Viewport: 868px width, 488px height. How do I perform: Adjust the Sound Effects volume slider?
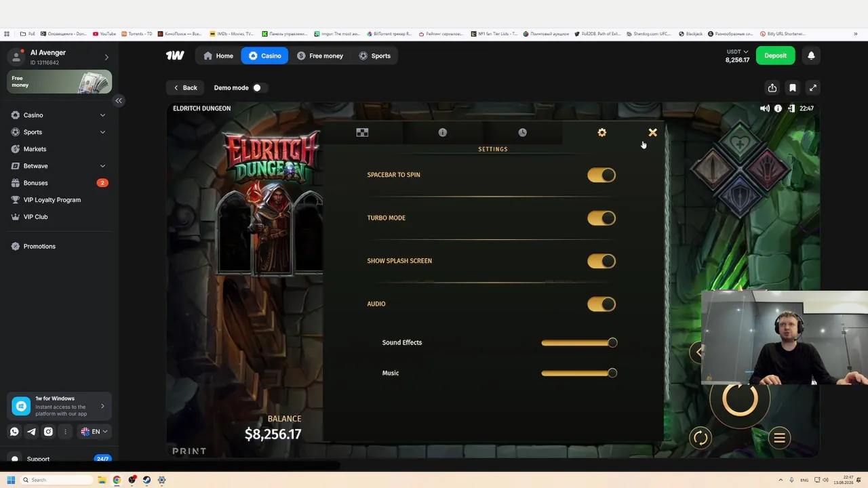579,342
